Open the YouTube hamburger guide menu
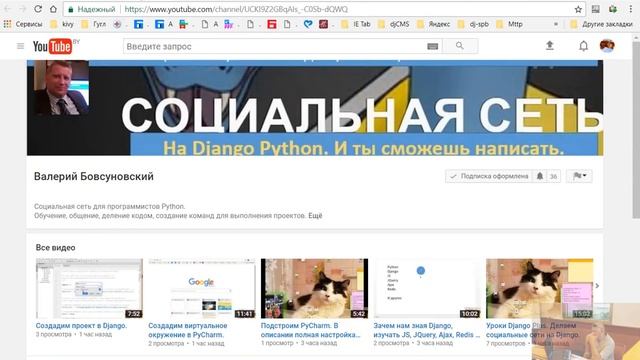Screen dimensions: 640x360 [20, 46]
